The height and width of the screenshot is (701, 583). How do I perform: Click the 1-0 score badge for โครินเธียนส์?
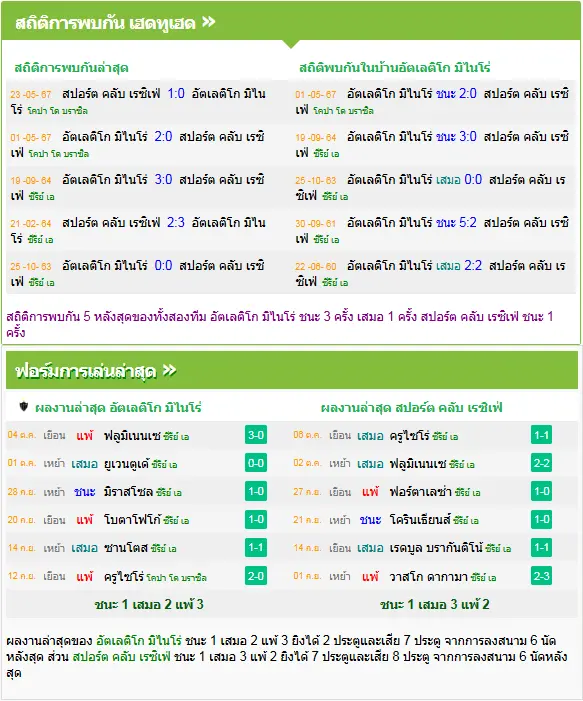(541, 519)
